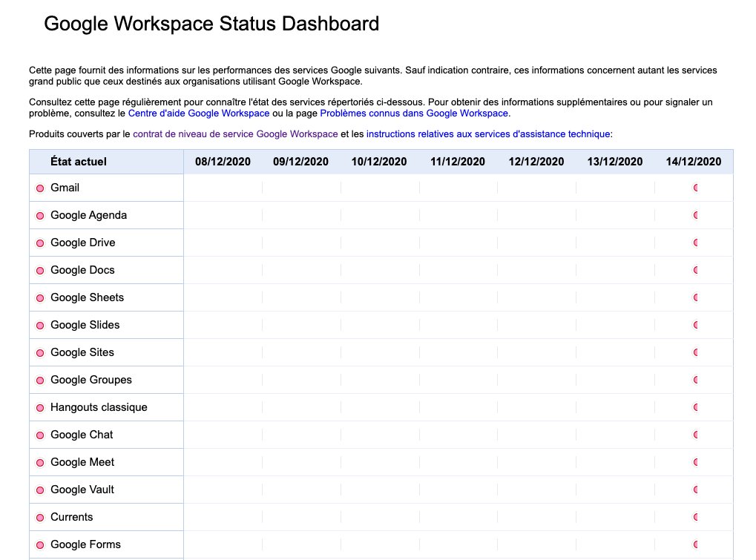Click Google Vault current status dot

pos(40,490)
